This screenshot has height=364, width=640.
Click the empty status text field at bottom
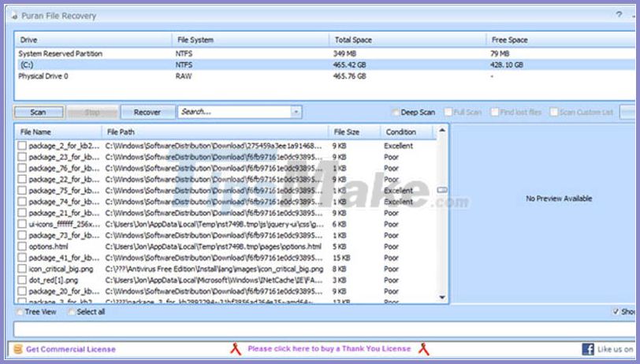tap(325, 329)
